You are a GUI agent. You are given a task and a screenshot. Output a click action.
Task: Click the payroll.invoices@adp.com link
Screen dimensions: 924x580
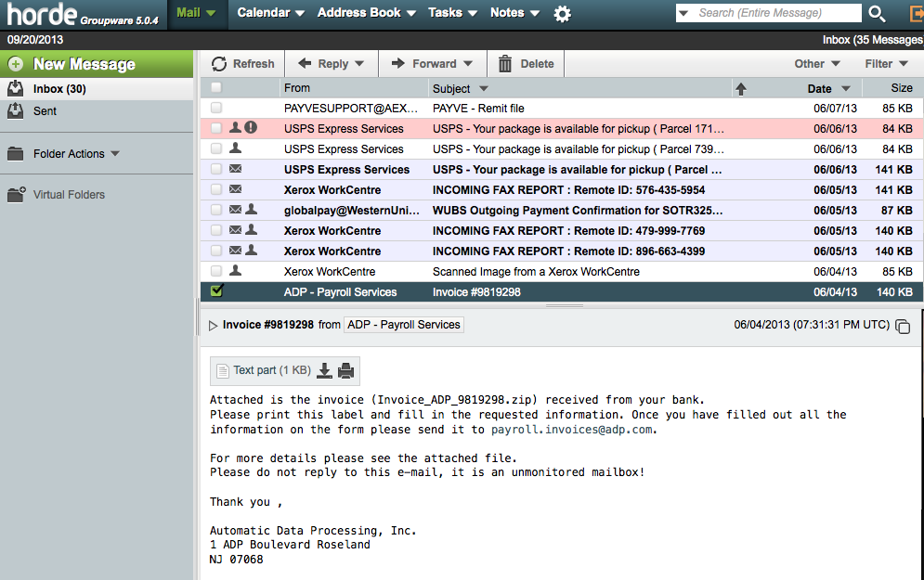pos(572,430)
